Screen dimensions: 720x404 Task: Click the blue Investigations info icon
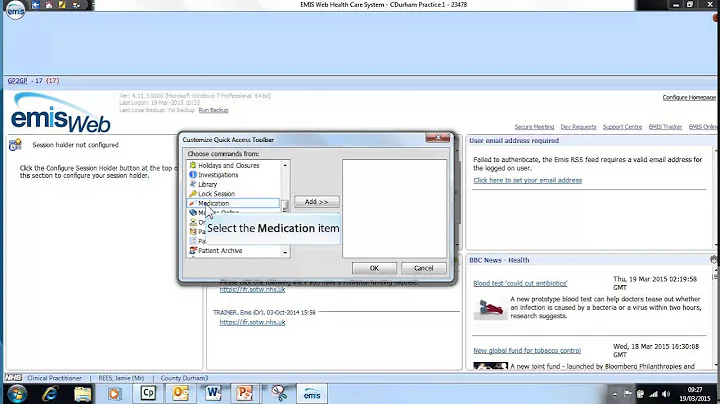[193, 174]
